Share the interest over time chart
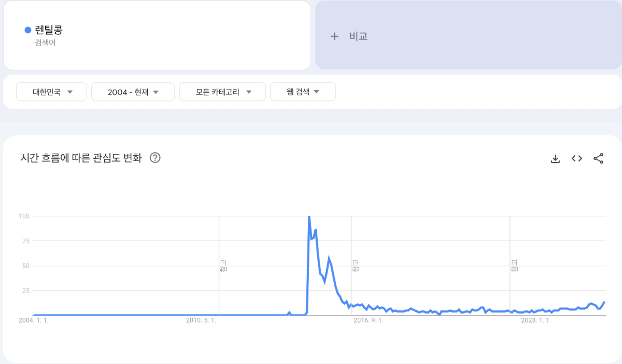622x364 pixels. point(598,158)
